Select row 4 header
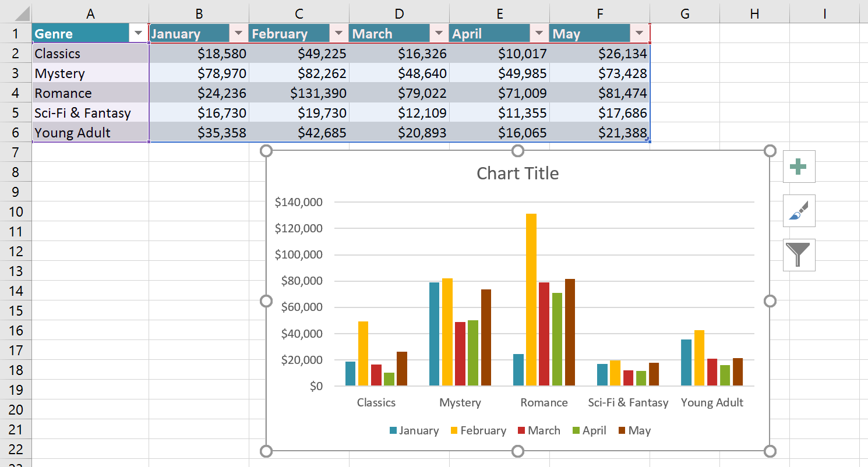 (16, 93)
